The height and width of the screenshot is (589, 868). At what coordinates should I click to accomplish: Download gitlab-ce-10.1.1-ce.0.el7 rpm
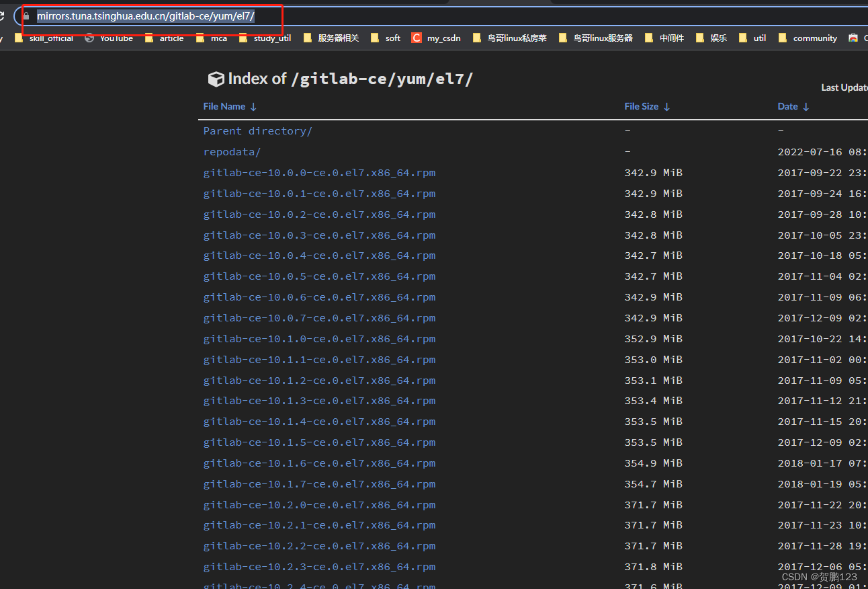click(x=319, y=360)
